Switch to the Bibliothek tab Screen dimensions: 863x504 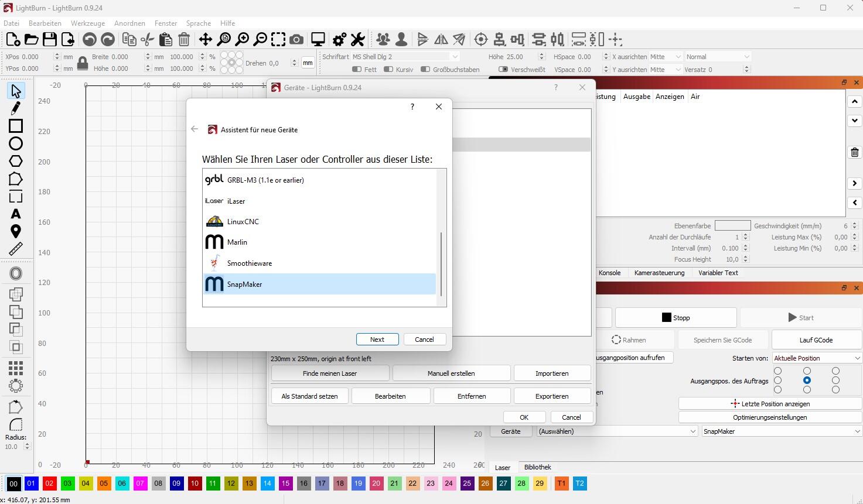pos(537,467)
